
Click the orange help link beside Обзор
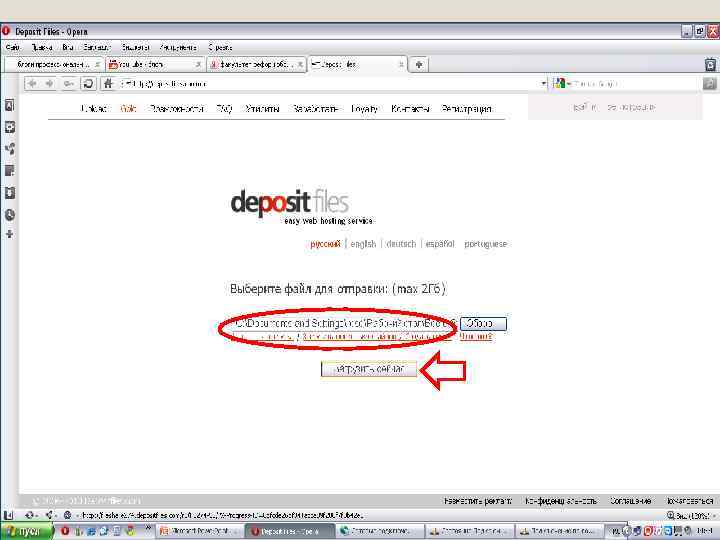(x=476, y=336)
